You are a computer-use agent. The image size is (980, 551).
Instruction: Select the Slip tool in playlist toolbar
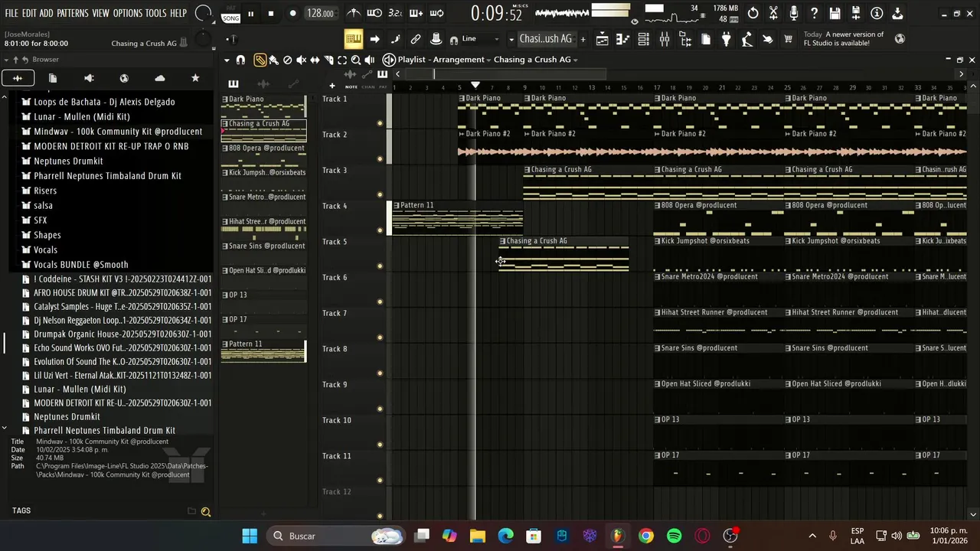pyautogui.click(x=315, y=60)
